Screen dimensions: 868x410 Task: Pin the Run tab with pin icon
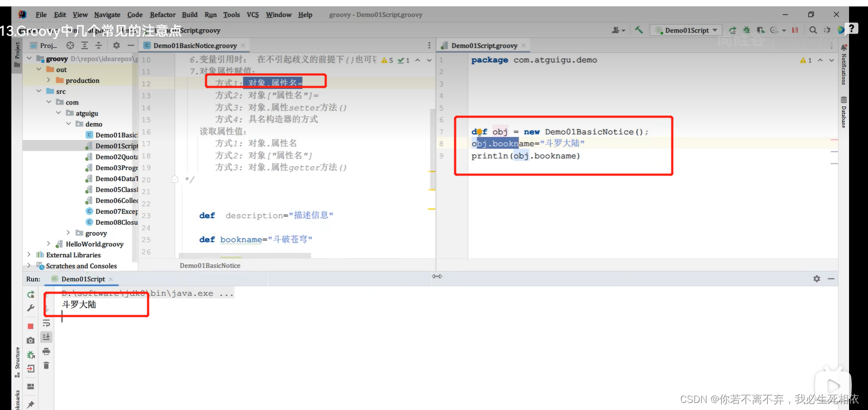pos(31,404)
